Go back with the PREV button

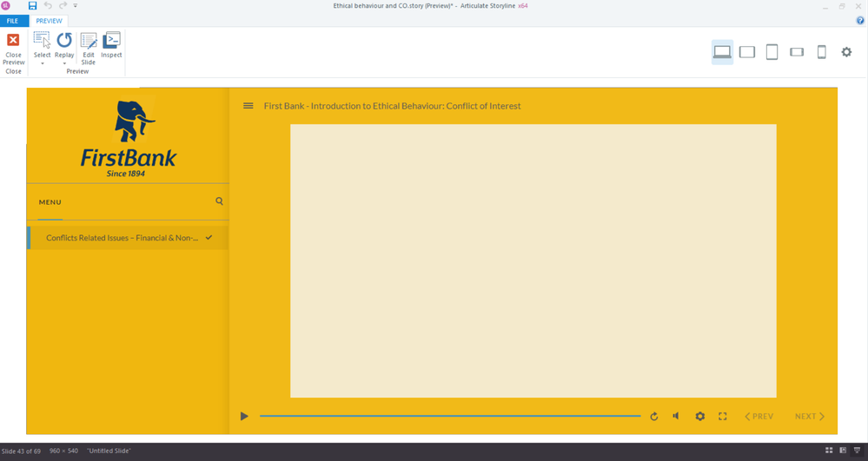pos(759,416)
